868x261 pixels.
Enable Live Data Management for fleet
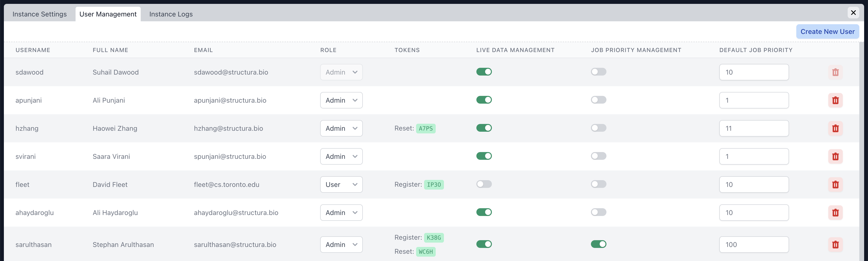(484, 184)
